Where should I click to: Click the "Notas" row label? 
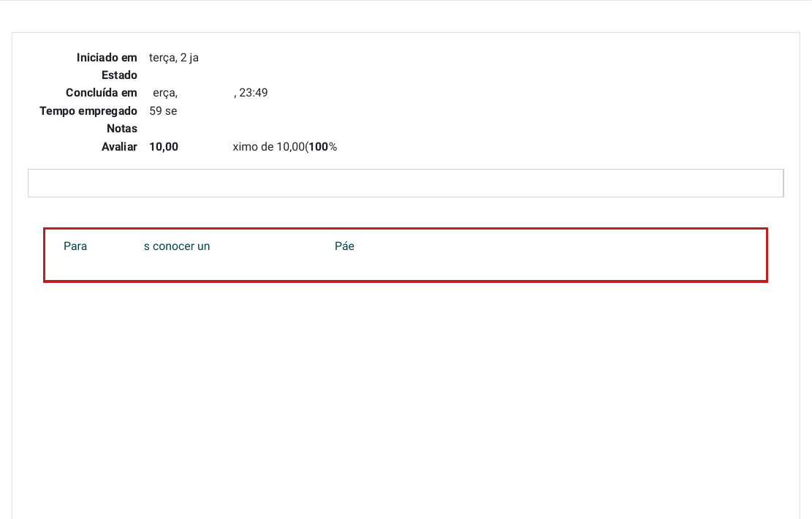click(122, 129)
